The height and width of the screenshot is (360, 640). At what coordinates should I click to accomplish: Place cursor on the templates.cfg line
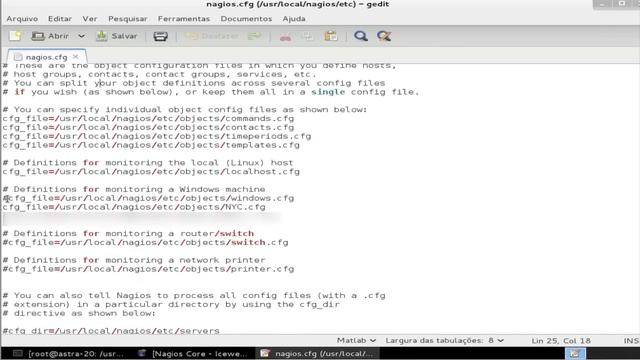151,145
